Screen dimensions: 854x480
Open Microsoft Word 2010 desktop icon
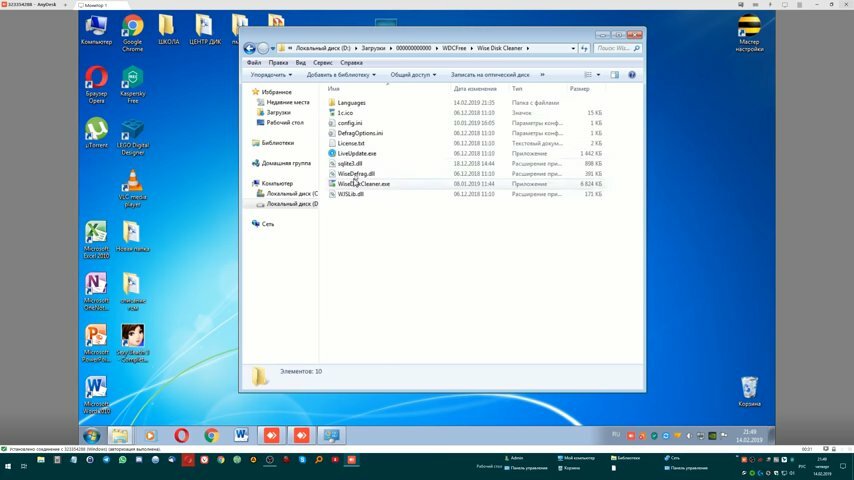96,395
